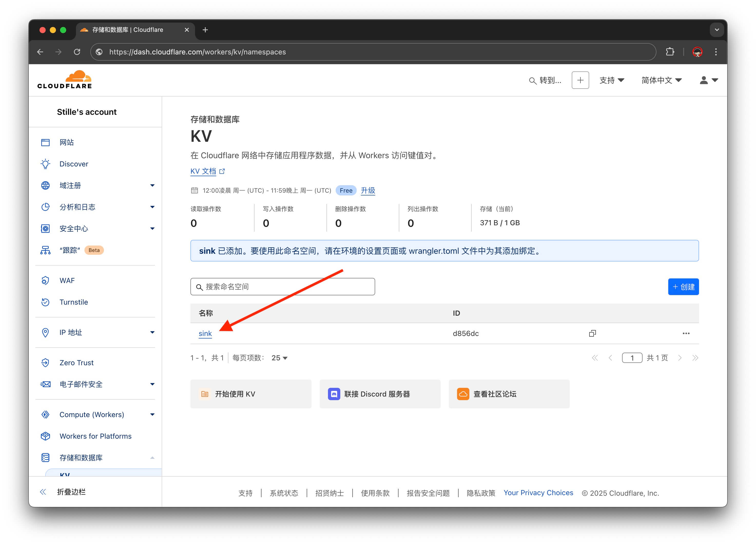756x545 pixels.
Task: Click the 电子邮件安全 envelope icon
Action: coord(45,384)
